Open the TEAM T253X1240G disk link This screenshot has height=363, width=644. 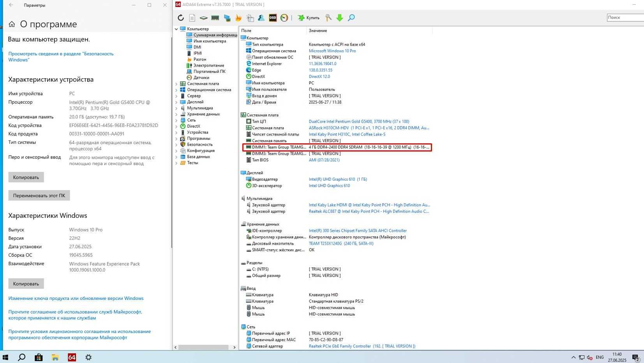click(x=341, y=243)
